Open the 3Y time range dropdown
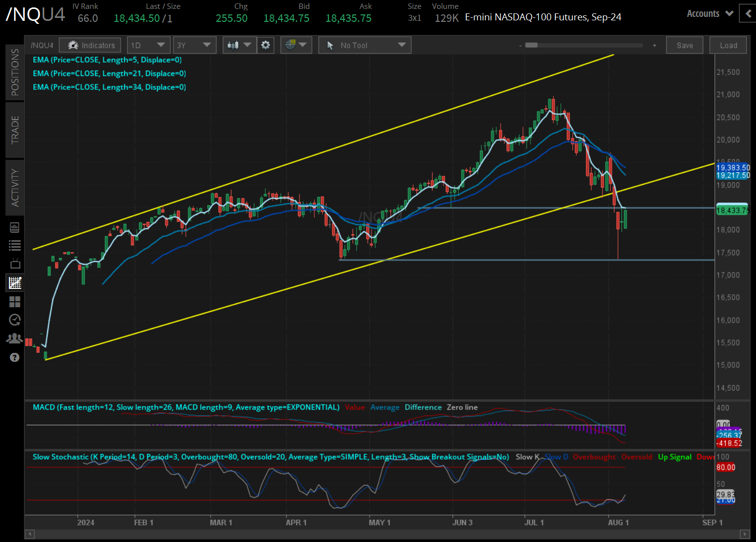The width and height of the screenshot is (756, 542). (x=194, y=45)
